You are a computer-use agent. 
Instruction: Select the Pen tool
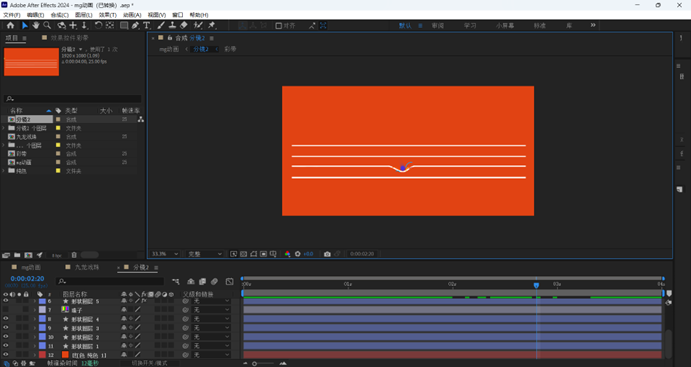click(x=135, y=26)
